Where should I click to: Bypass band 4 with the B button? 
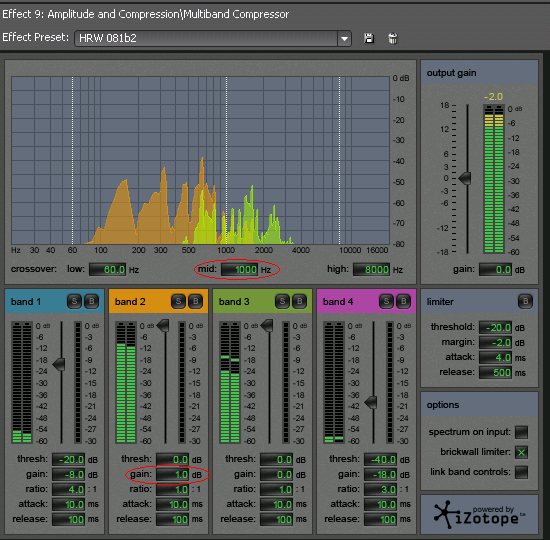403,301
